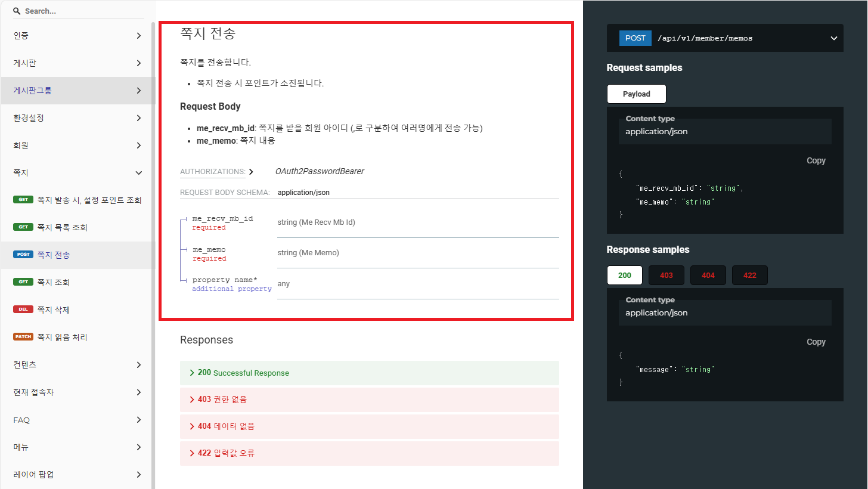Open the GET 쪽지 조회 endpoint
Screen dimensions: 868x489
53,282
